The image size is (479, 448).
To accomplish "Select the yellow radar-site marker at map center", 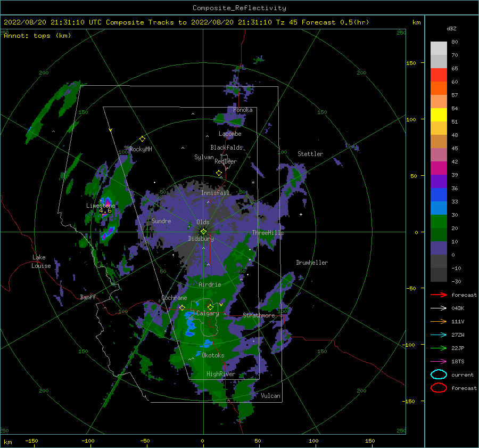I will coord(203,232).
